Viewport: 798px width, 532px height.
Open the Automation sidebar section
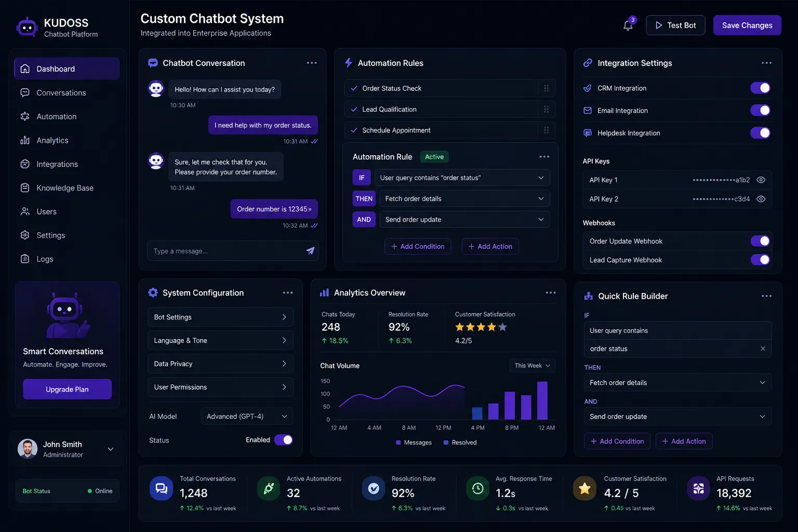point(67,116)
